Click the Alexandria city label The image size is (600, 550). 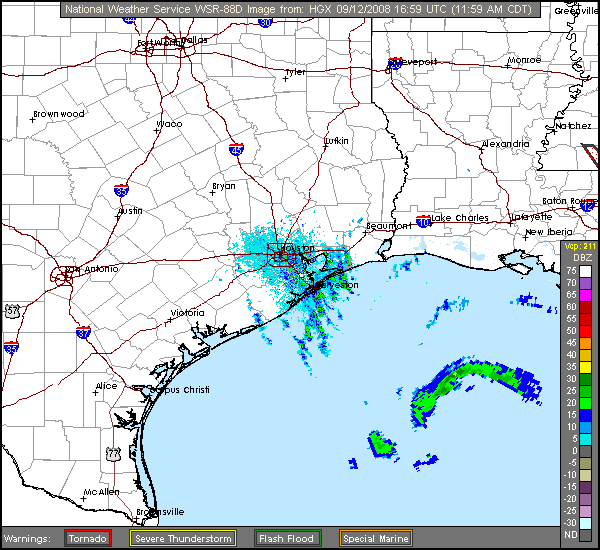(505, 144)
